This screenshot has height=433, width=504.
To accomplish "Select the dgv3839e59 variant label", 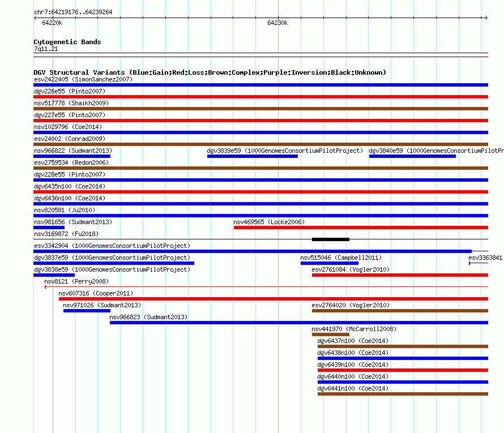I will (285, 151).
